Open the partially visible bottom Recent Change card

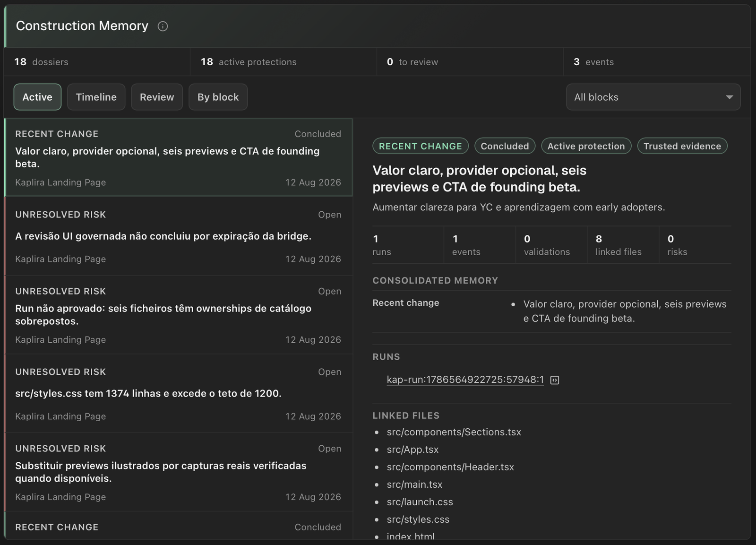pos(178,527)
